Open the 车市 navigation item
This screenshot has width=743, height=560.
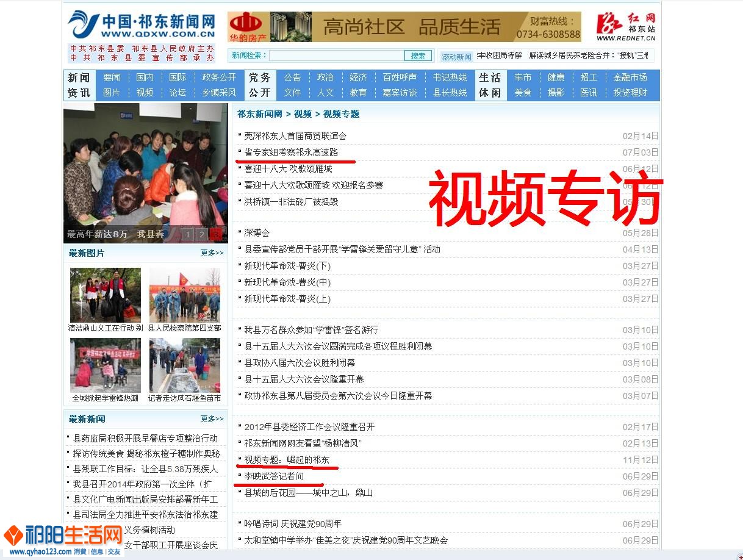click(x=523, y=77)
